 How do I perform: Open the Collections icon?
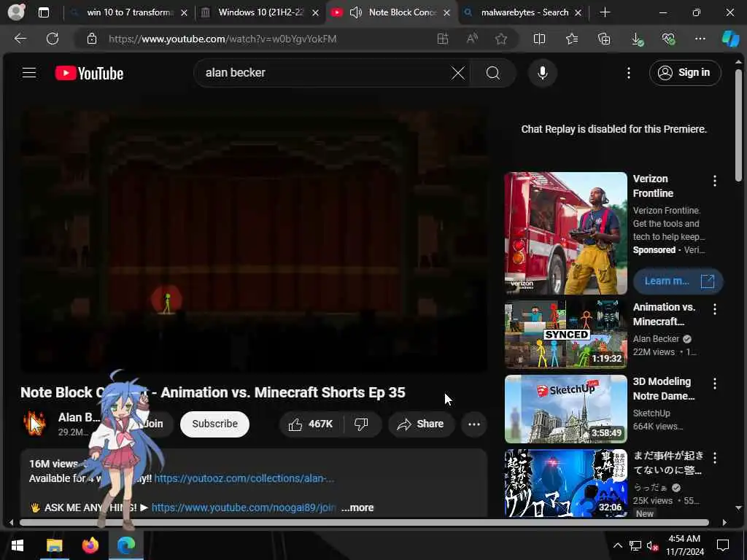[x=604, y=39]
